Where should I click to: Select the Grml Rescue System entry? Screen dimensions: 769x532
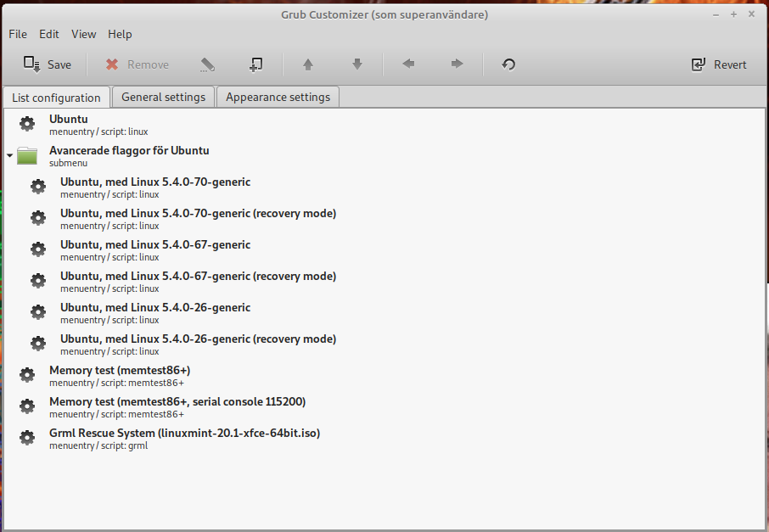click(384, 439)
